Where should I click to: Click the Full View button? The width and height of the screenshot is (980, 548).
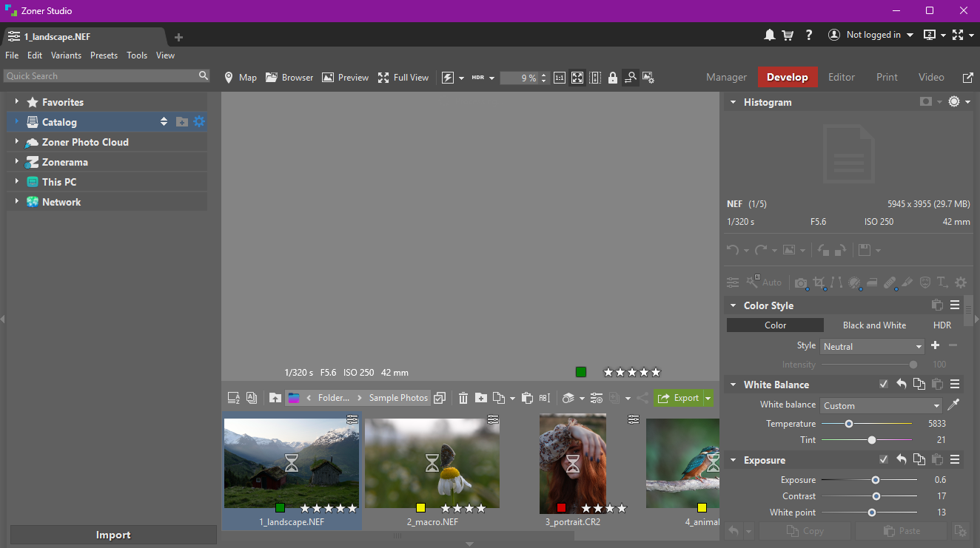pos(403,78)
